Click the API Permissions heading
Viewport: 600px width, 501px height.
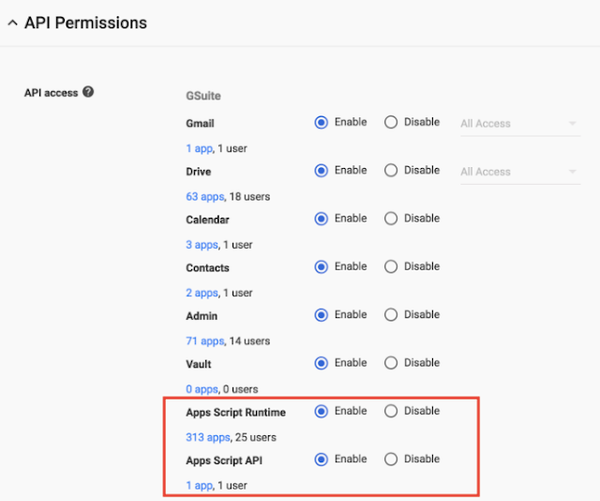tap(86, 23)
